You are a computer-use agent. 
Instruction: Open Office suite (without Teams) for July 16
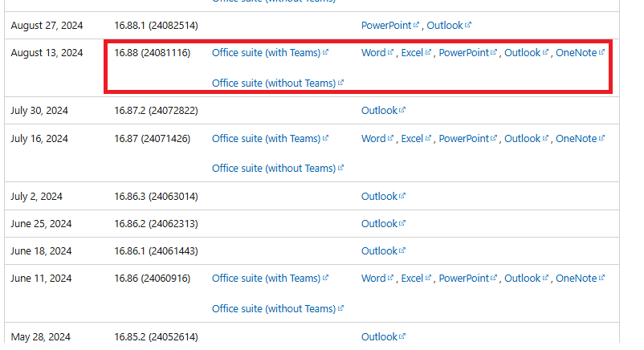(278, 169)
